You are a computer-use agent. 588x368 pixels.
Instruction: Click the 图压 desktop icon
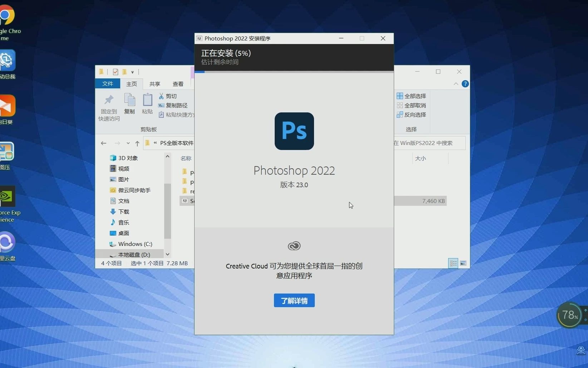pyautogui.click(x=7, y=156)
